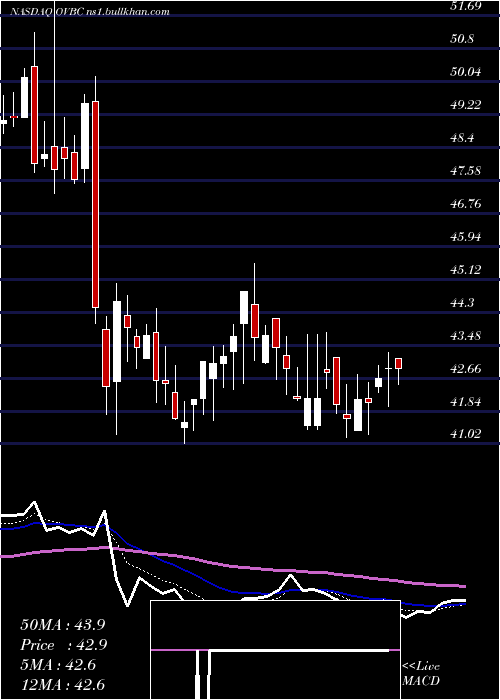The image size is (500, 700).
Task: Click the 50.8 price axis label
Action: (x=462, y=38)
